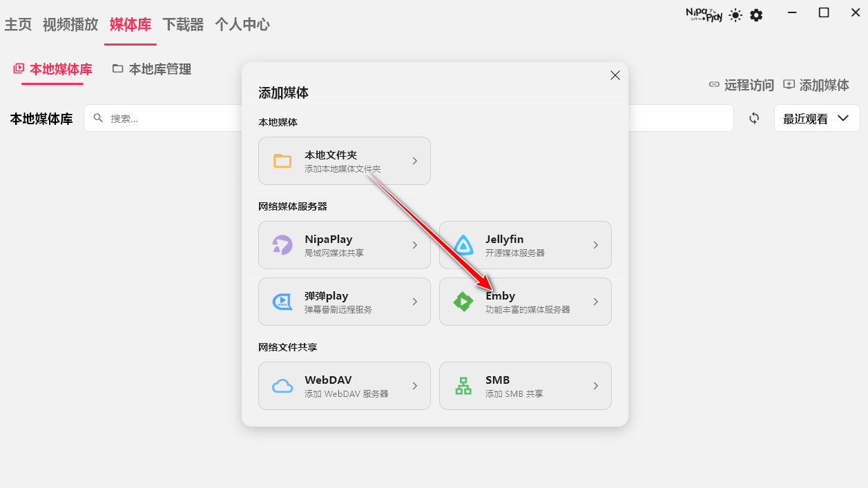Choose Emby 功能丰富的媒体服务器 option
This screenshot has height=488, width=868.
[525, 302]
